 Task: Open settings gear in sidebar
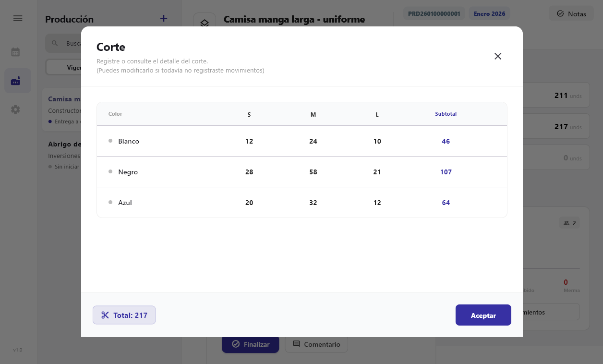coord(16,109)
